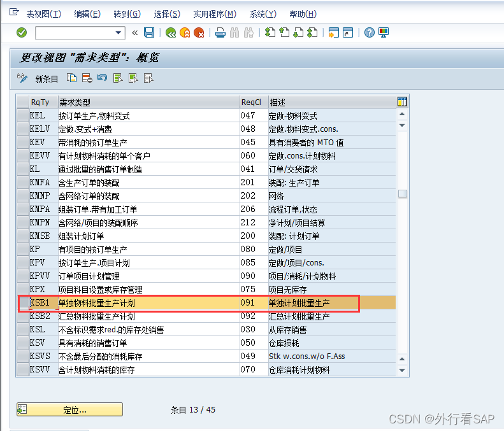
Task: Select row KSB2 using its row selector
Action: pyautogui.click(x=23, y=316)
